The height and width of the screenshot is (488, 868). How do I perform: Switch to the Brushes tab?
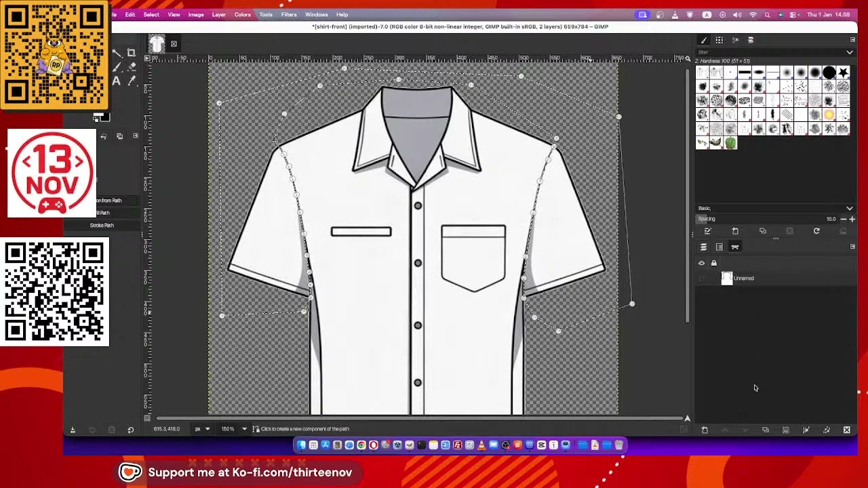click(x=704, y=40)
